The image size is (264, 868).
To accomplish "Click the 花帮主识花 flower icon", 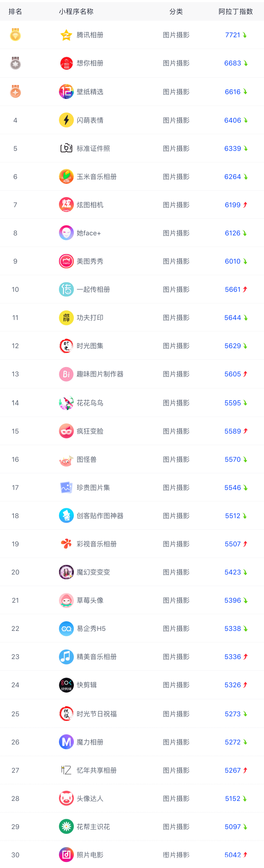I will tap(66, 827).
